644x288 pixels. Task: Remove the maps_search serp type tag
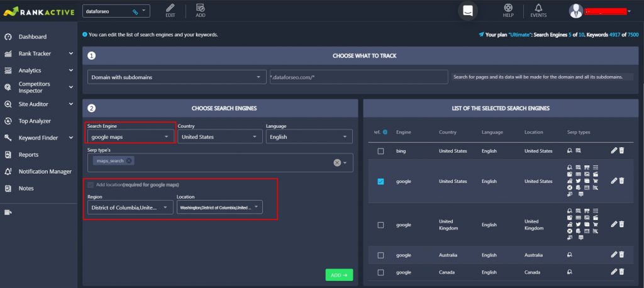(x=129, y=160)
